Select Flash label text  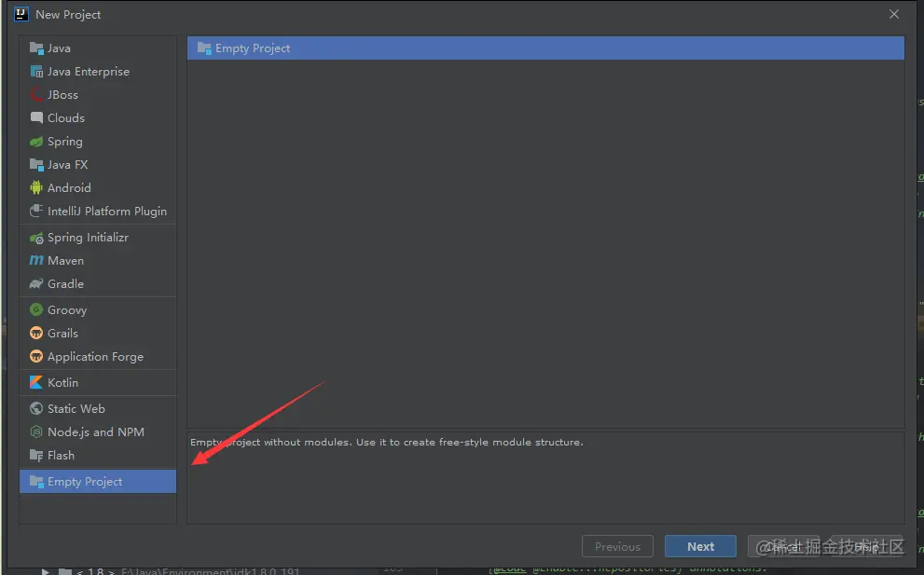[62, 456]
